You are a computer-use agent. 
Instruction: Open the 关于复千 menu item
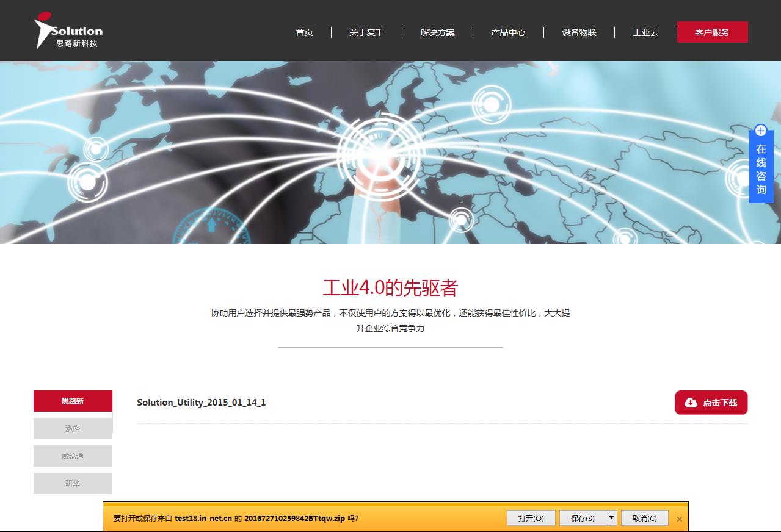(x=366, y=32)
